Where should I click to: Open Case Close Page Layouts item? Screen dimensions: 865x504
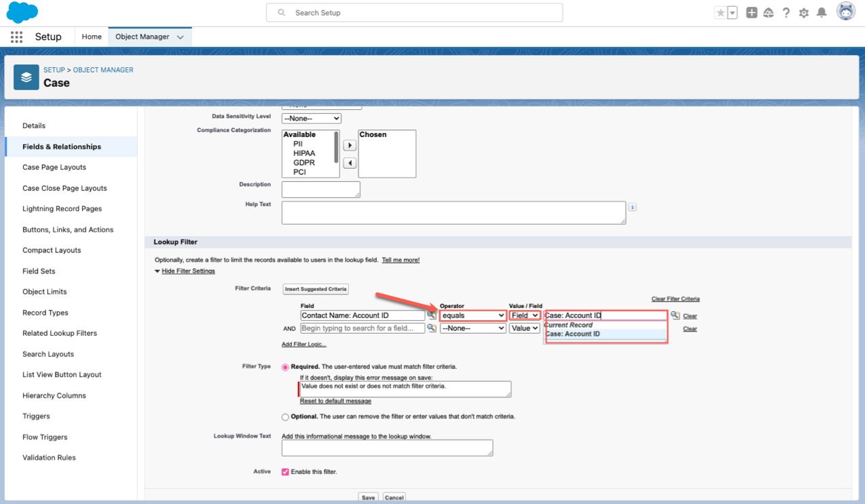(x=65, y=188)
